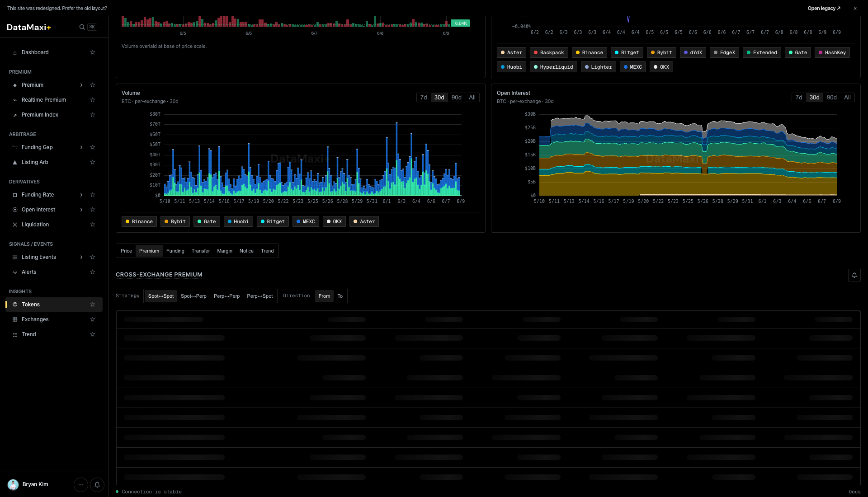The image size is (868, 497).
Task: Switch to the Funding tab
Action: 175,251
